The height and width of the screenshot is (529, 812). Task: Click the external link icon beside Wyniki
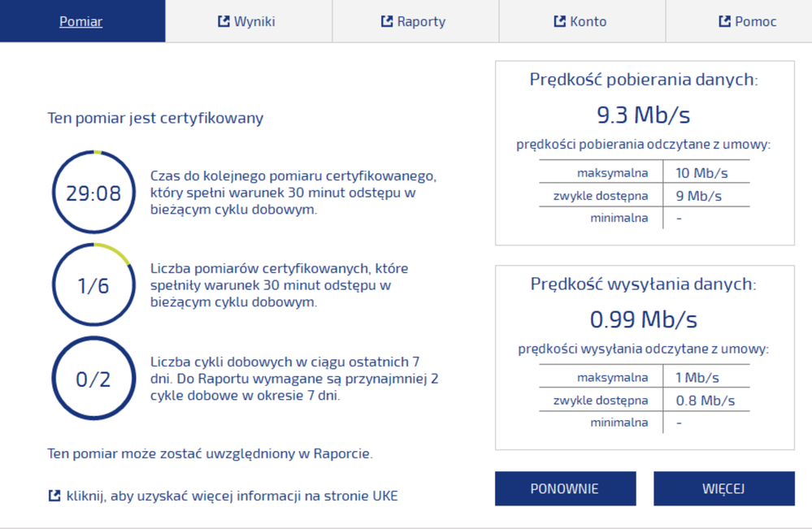click(x=224, y=21)
